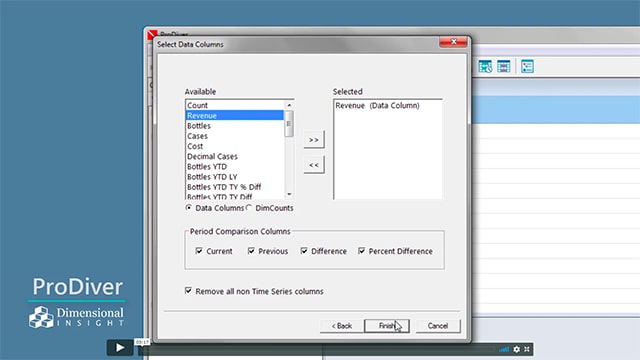The image size is (640, 360).
Task: Select Cases in Available list
Action: (x=235, y=136)
